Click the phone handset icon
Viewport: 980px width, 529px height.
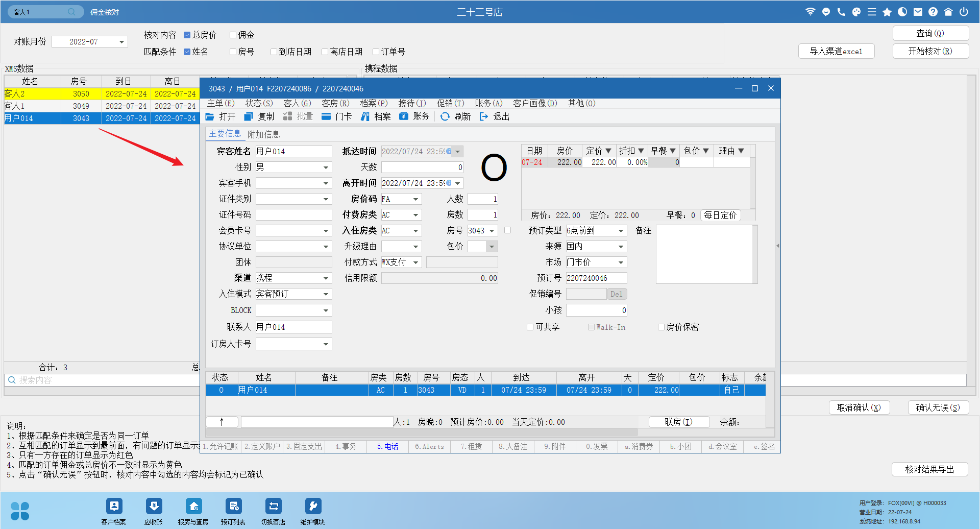pos(841,12)
